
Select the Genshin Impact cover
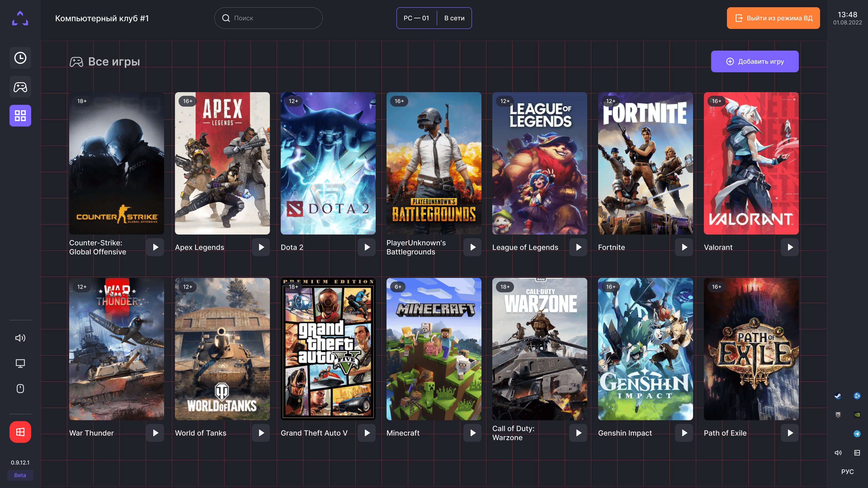[646, 349]
